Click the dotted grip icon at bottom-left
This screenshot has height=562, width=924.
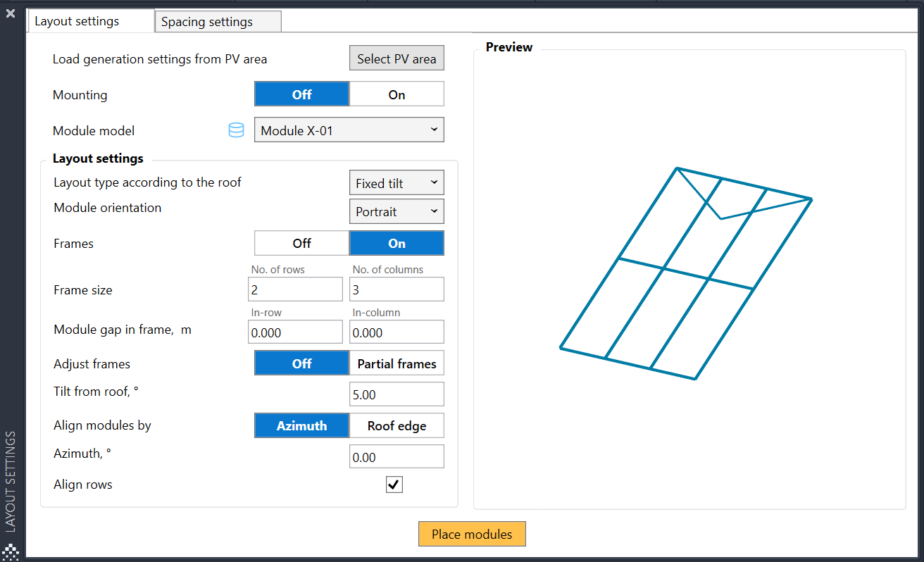10,551
